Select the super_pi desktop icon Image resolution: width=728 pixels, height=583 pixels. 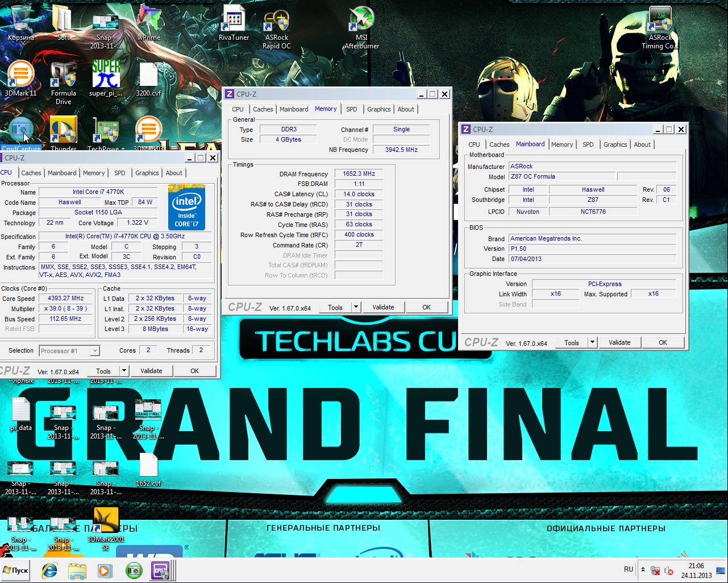pos(106,78)
